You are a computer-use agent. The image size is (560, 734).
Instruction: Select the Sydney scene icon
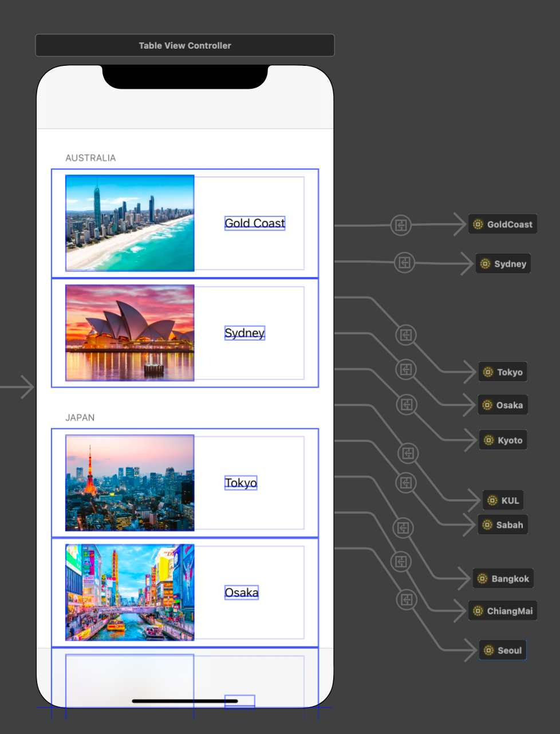pos(503,263)
